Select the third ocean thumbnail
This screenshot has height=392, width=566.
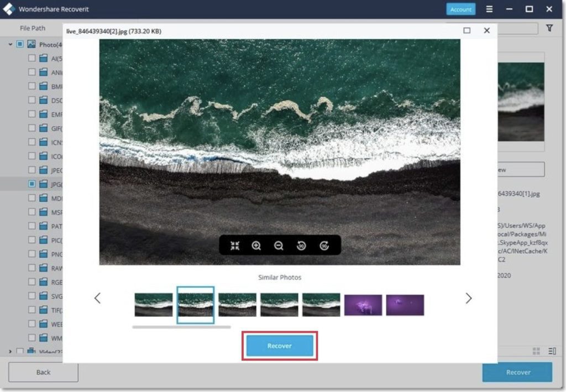237,305
